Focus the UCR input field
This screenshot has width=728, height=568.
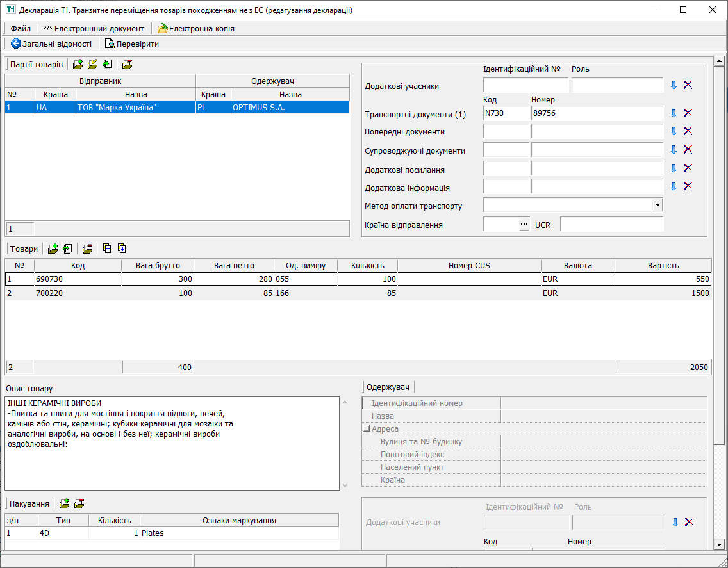[611, 225]
